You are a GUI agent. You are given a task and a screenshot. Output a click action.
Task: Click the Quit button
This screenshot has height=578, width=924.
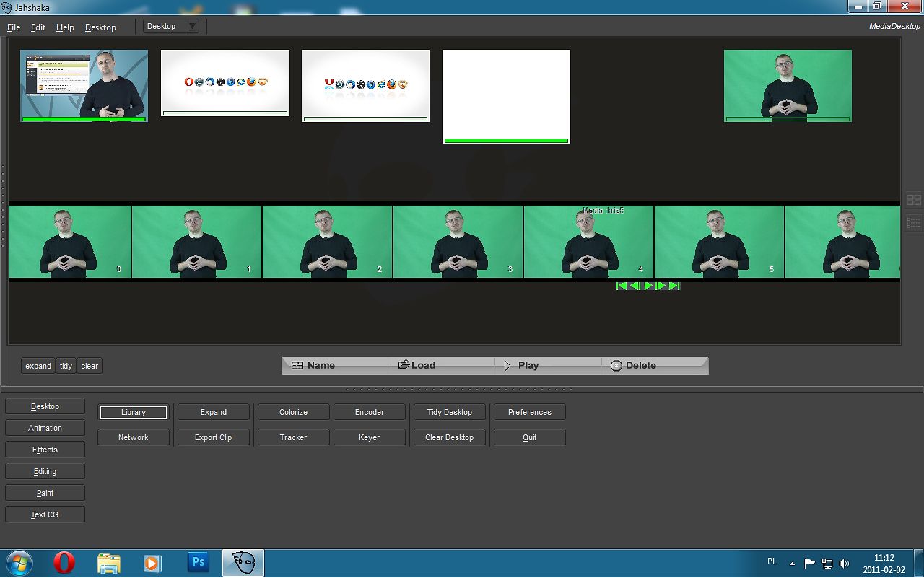click(530, 437)
